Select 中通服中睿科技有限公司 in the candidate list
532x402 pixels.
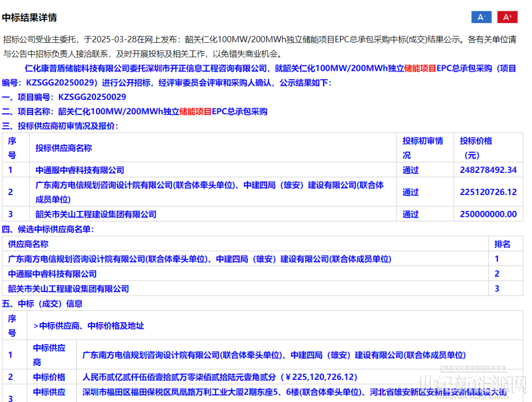coord(52,274)
